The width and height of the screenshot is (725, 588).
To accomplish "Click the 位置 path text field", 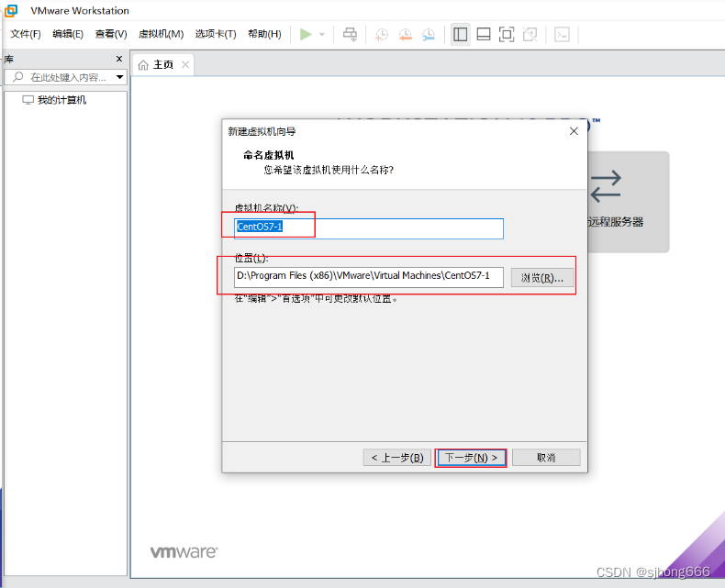I will 369,277.
